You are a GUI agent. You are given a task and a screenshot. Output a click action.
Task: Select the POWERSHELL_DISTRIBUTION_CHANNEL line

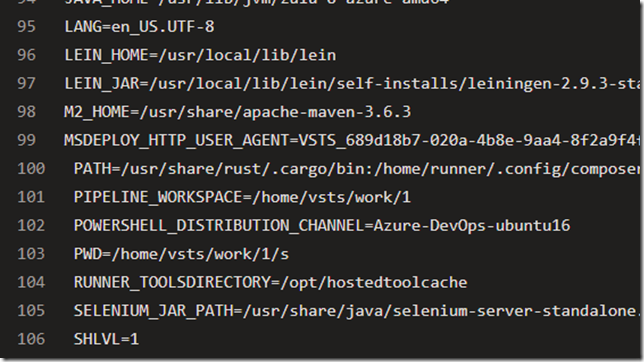[322, 225]
